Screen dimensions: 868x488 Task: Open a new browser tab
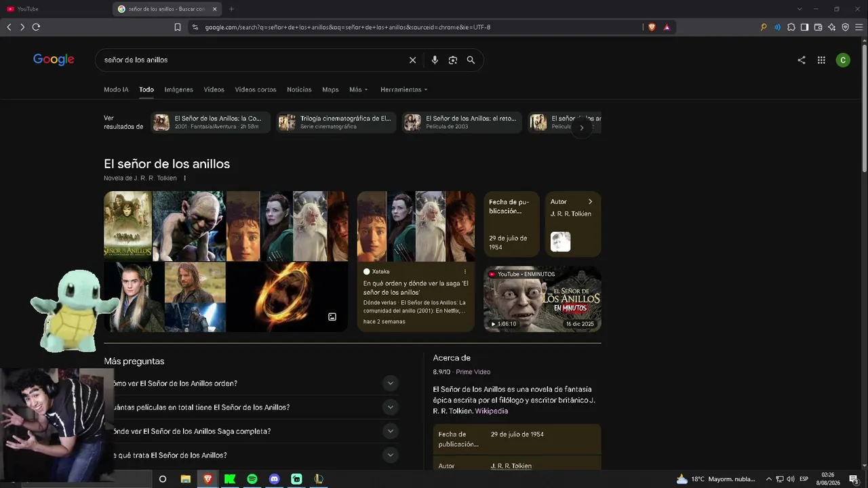point(231,9)
